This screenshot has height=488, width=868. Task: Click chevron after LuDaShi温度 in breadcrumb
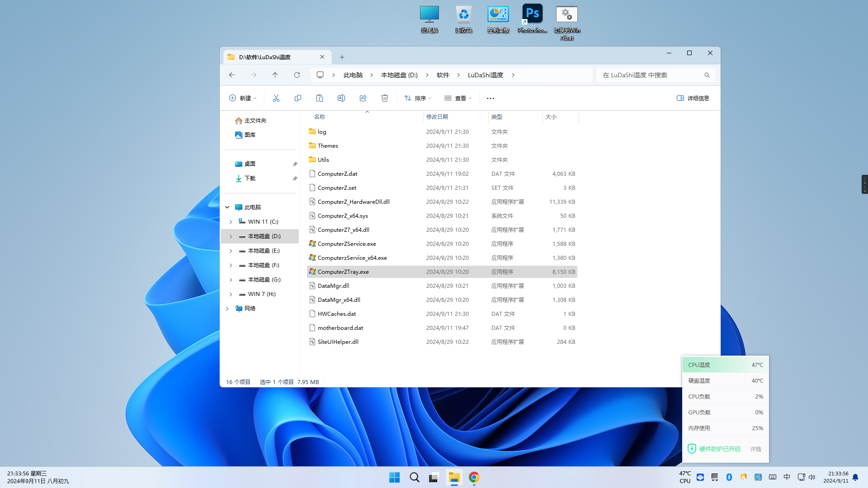pyautogui.click(x=513, y=75)
